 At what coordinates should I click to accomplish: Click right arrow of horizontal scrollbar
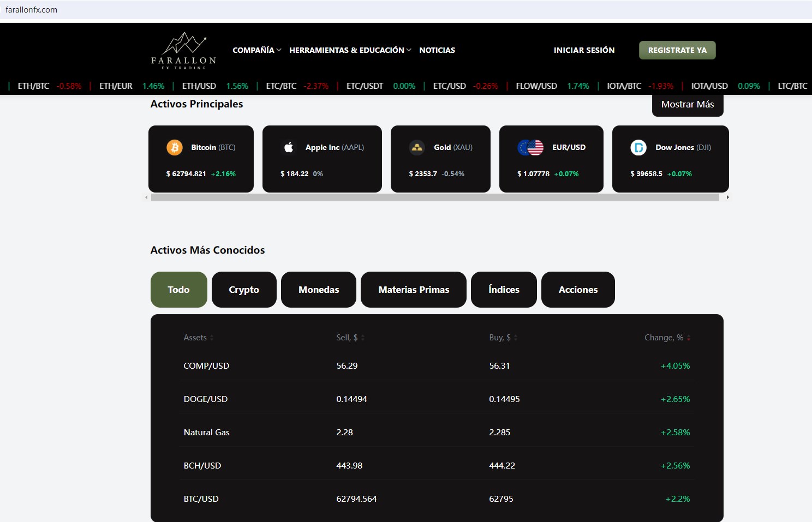click(727, 197)
